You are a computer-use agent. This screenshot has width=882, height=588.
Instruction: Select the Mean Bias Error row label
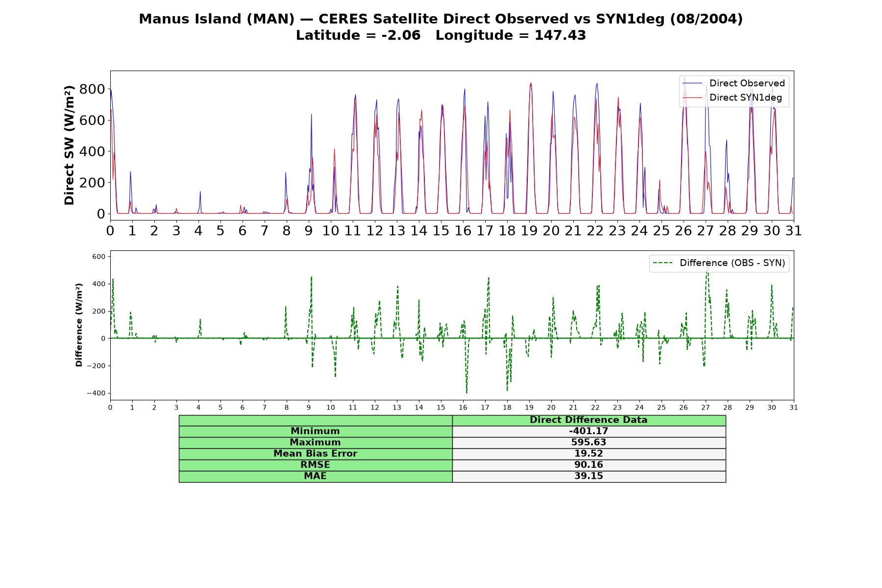click(316, 454)
